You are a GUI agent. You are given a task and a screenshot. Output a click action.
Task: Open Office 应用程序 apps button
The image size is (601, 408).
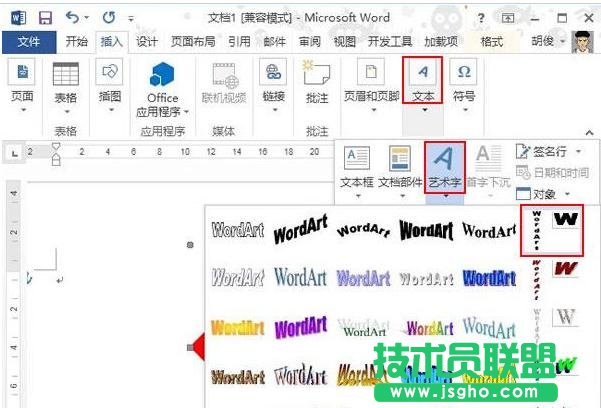[x=163, y=89]
